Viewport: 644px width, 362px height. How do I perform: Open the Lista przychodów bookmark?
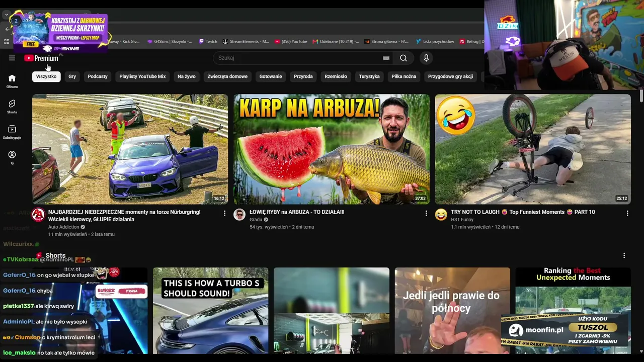point(435,42)
